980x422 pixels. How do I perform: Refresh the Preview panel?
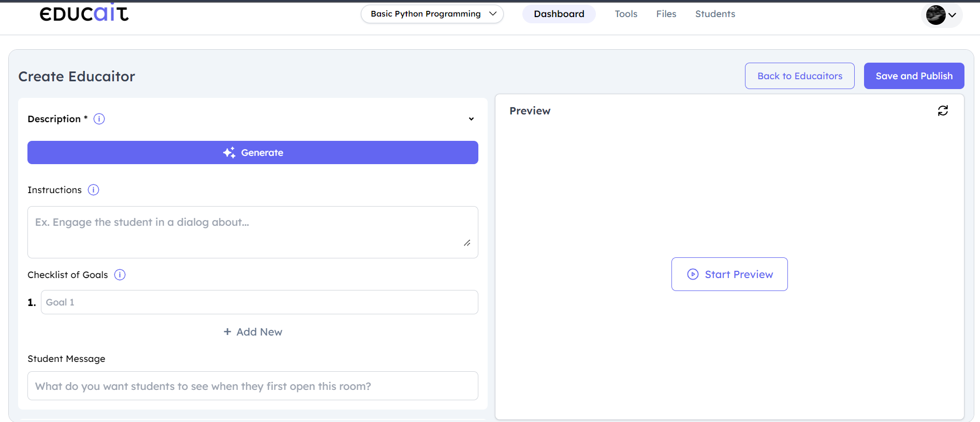point(943,111)
